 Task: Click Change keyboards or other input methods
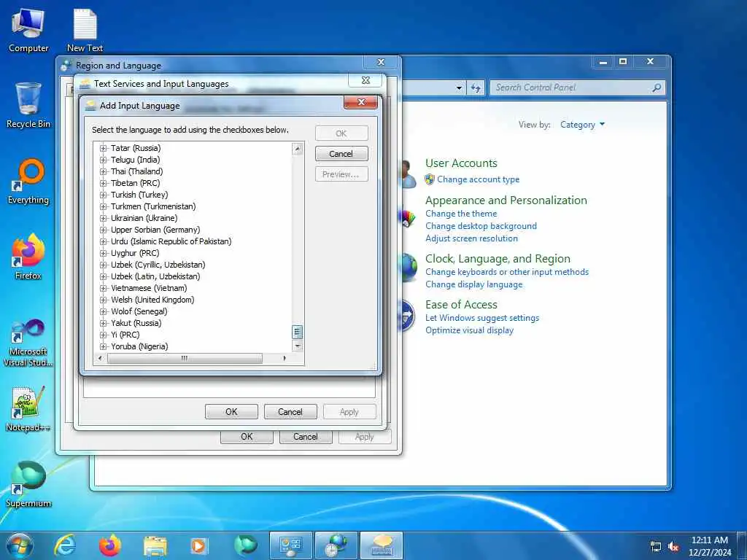[x=507, y=272]
